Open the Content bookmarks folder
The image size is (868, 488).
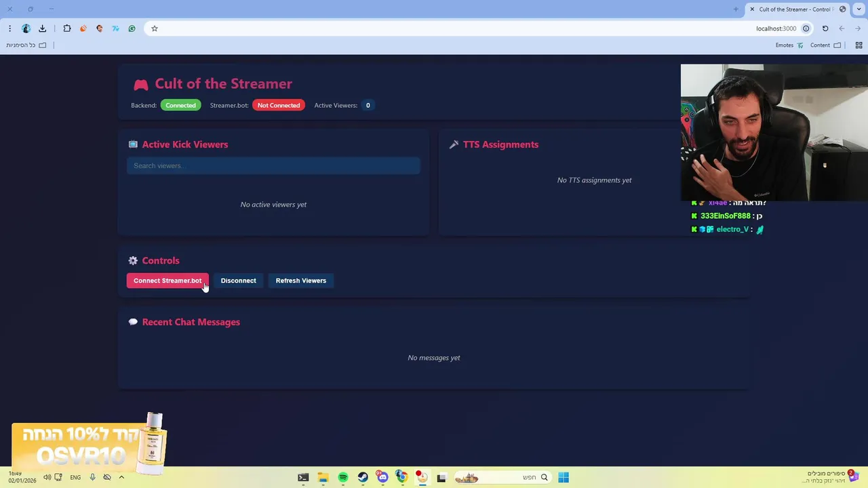(x=825, y=45)
